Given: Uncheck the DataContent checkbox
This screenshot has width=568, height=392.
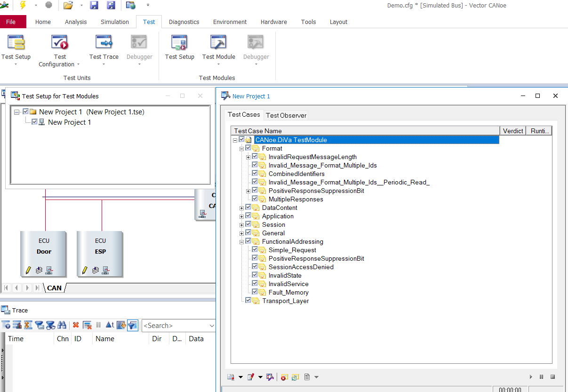Looking at the screenshot, I should coord(248,207).
